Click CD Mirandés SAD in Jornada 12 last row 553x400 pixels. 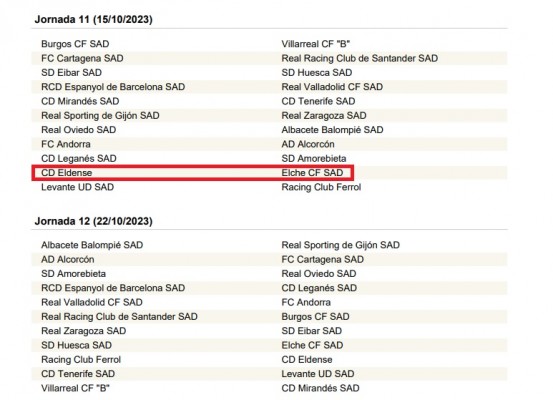click(320, 388)
